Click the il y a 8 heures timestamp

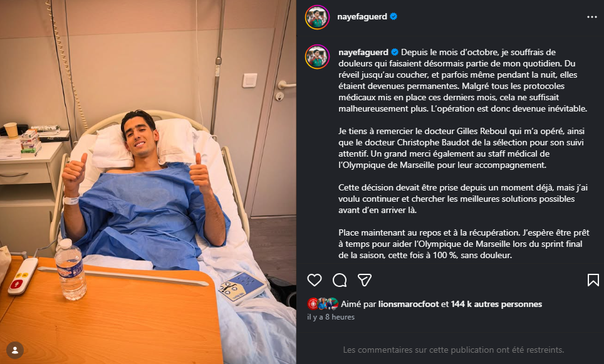click(330, 317)
